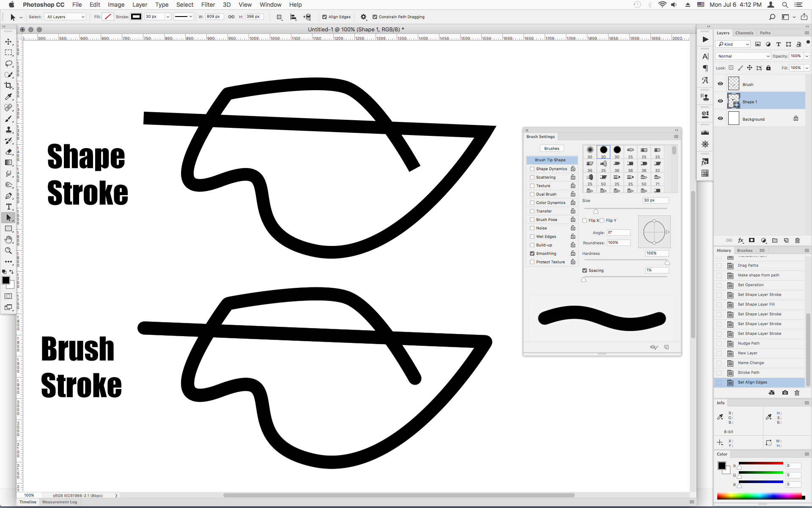Click the Brushes button in Brush Settings
The image size is (812, 508).
coord(551,148)
